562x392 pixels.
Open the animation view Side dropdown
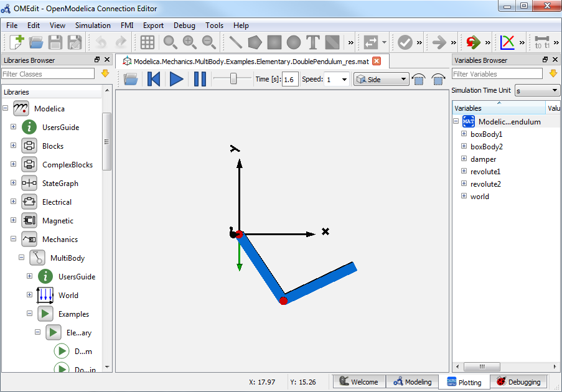pyautogui.click(x=381, y=79)
